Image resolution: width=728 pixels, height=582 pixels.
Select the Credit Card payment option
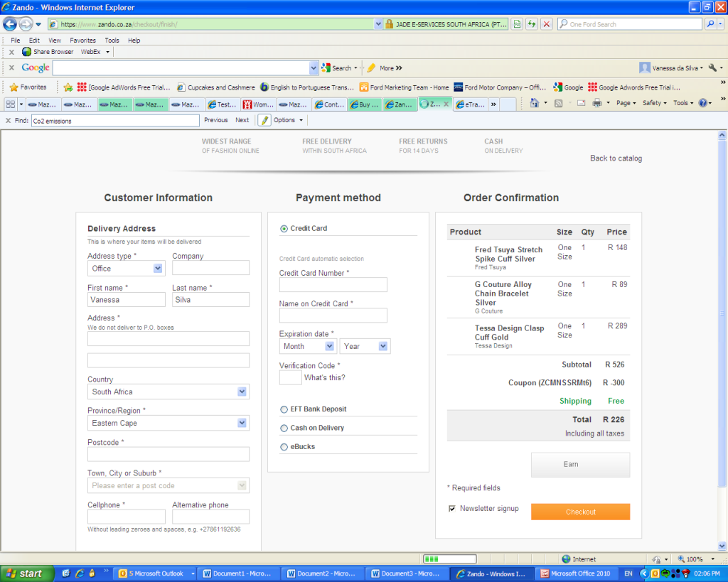click(284, 228)
